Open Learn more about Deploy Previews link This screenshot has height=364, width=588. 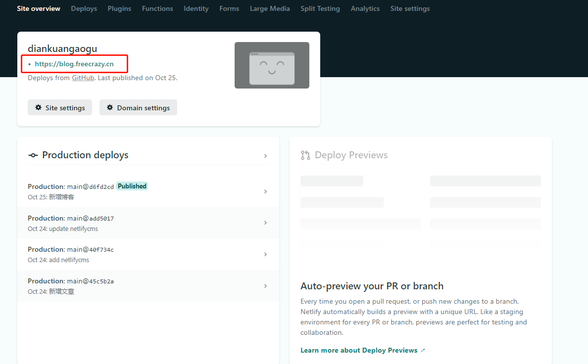359,350
